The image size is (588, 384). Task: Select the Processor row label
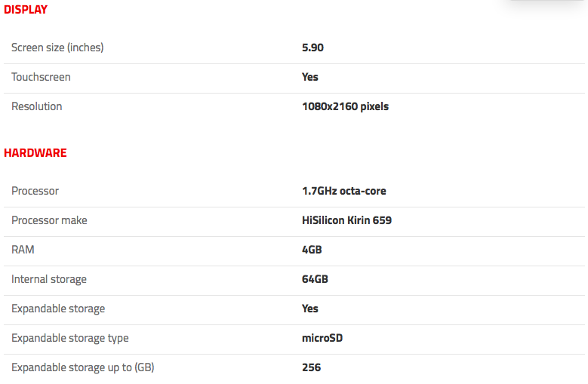click(x=35, y=191)
